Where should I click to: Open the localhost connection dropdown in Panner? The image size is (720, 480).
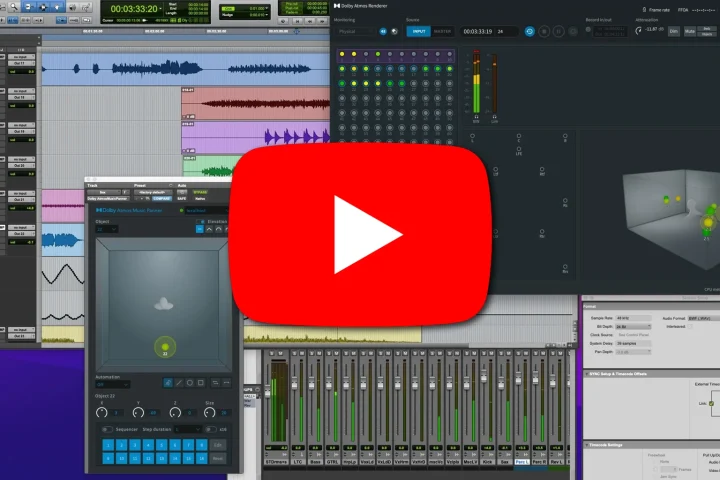tap(206, 210)
